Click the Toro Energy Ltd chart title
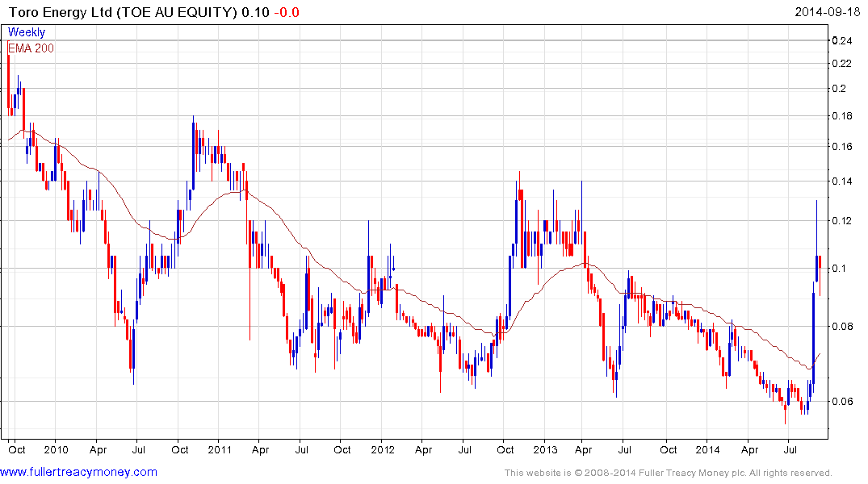The width and height of the screenshot is (868, 484). (123, 12)
